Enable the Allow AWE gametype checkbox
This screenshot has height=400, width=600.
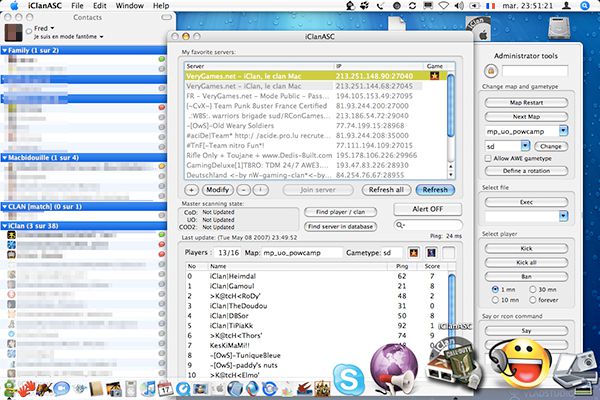(x=488, y=158)
